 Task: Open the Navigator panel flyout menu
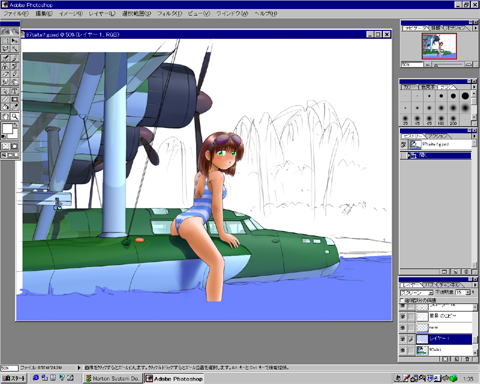(x=475, y=29)
